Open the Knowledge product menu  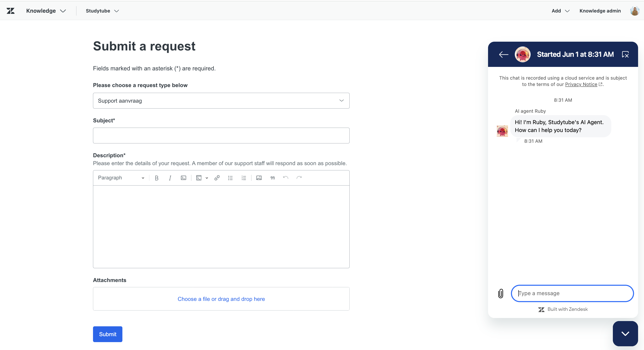pos(46,11)
